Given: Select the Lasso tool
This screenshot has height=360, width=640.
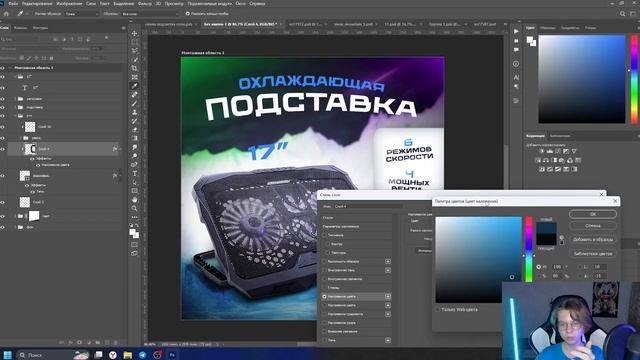Looking at the screenshot, I should point(134,51).
